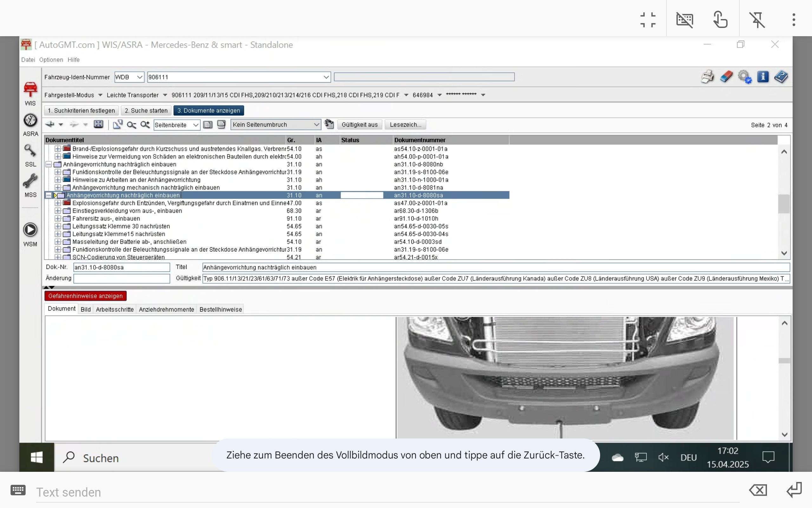The height and width of the screenshot is (508, 812).
Task: Click 2. Suche starten step
Action: coord(146,110)
